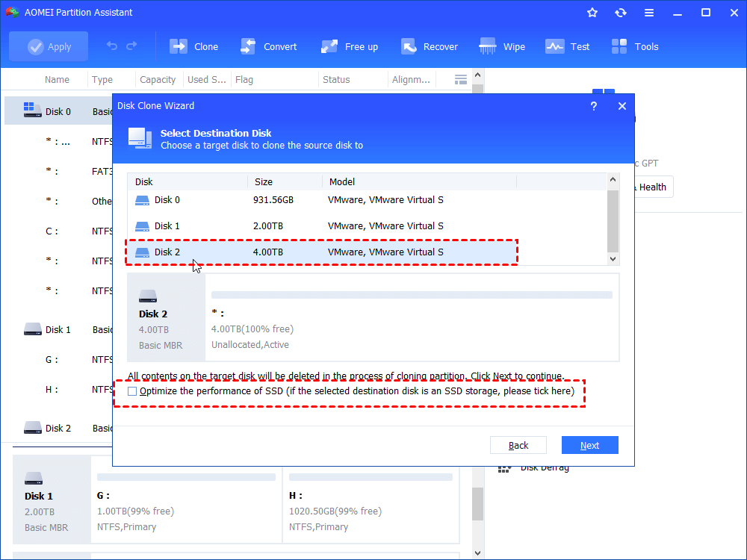
Task: Open the Wipe tool
Action: click(502, 46)
